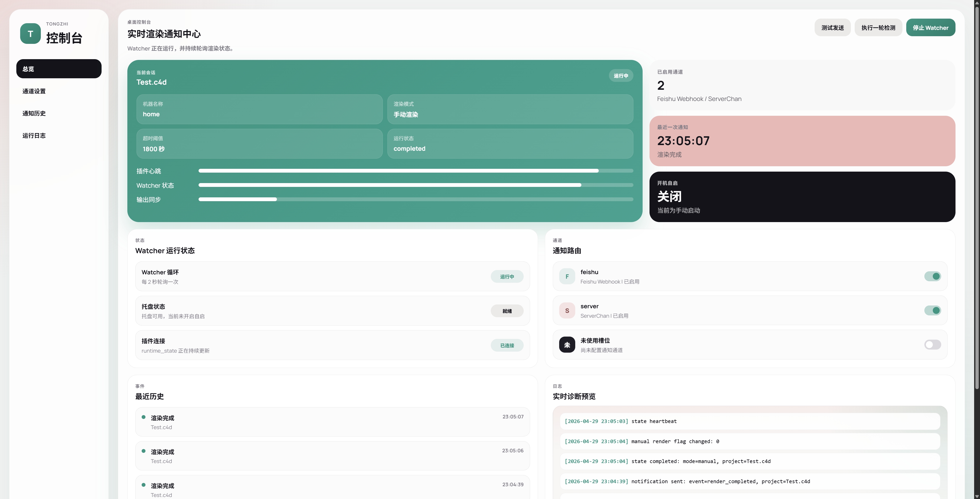Click the 最近历史 section heading
980x499 pixels.
(150, 396)
